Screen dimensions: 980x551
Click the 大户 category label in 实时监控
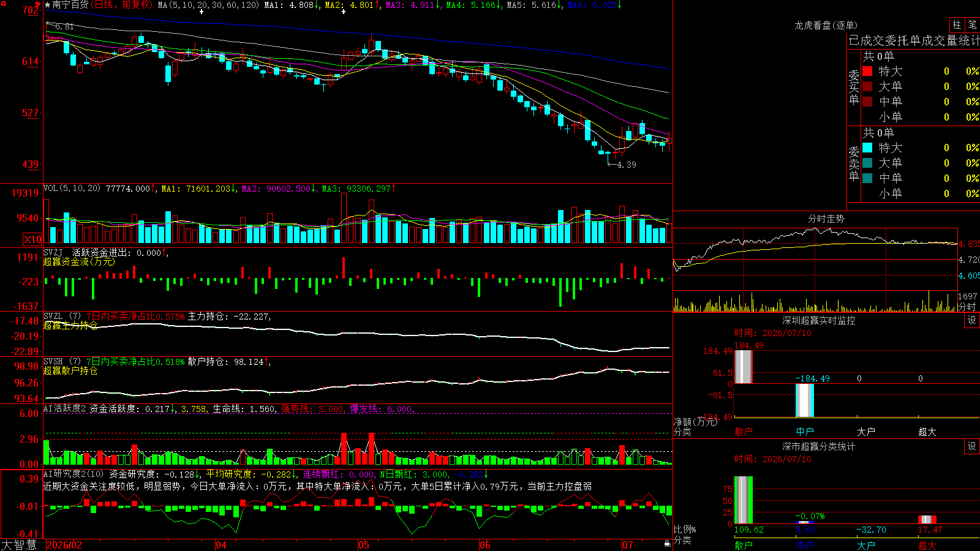tap(866, 432)
